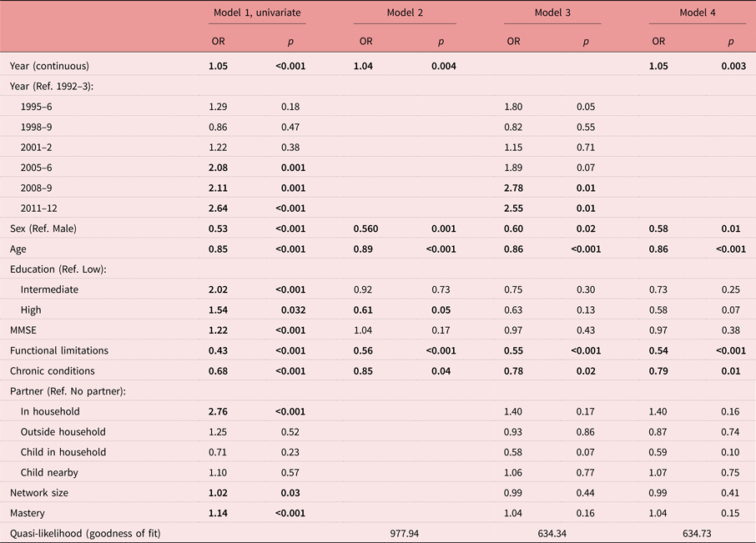
Task: Click the 2.76 odds ratio for In household
Action: click(x=219, y=411)
